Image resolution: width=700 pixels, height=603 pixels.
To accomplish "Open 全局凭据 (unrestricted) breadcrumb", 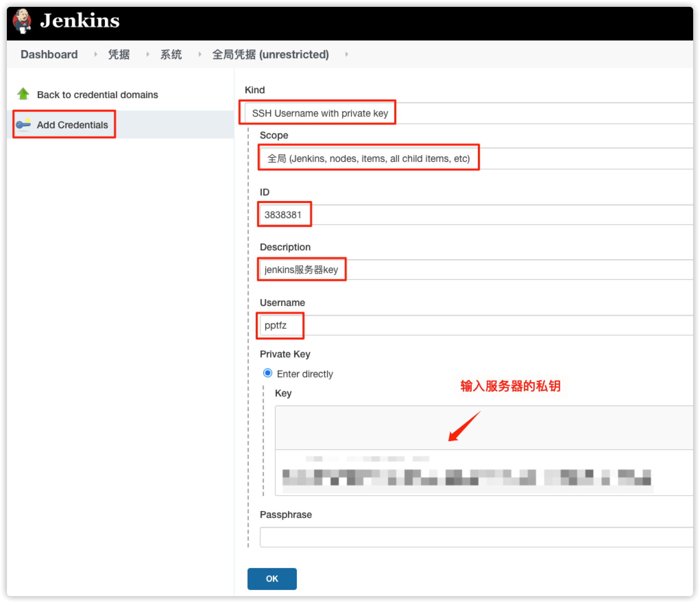I will (x=270, y=54).
